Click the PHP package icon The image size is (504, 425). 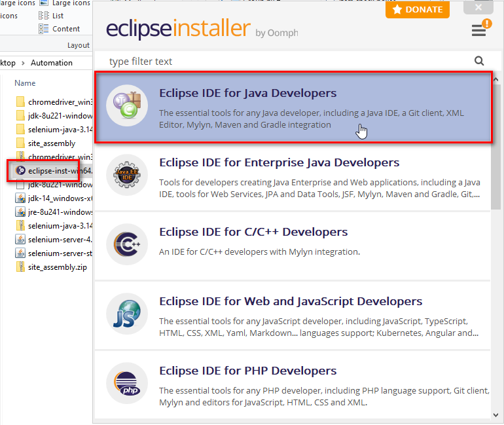point(127,383)
